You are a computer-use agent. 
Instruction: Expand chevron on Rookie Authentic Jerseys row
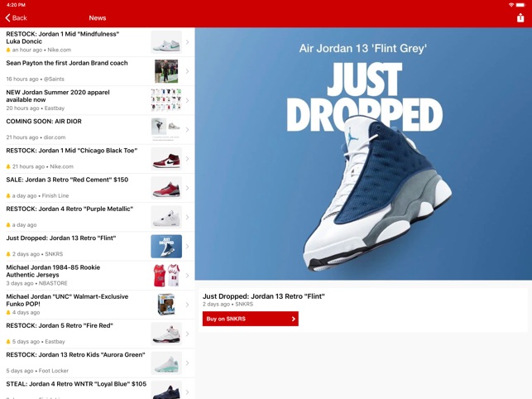tap(187, 275)
